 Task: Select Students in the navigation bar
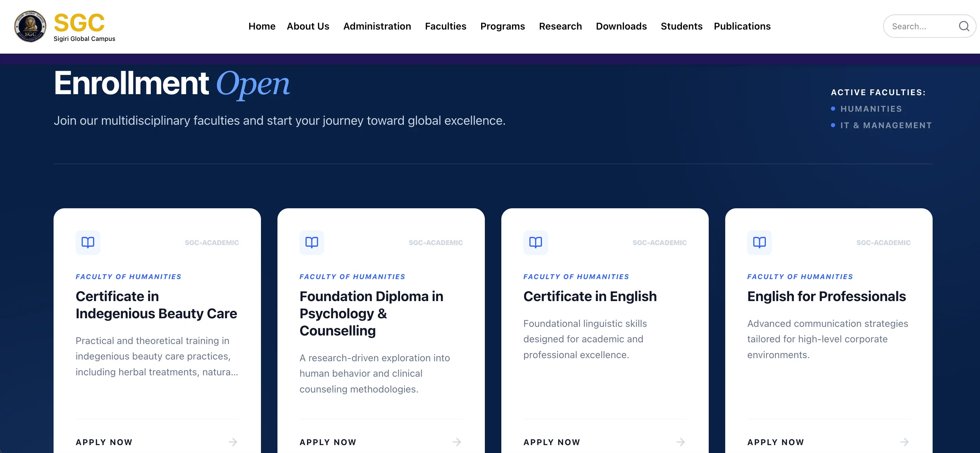point(681,26)
